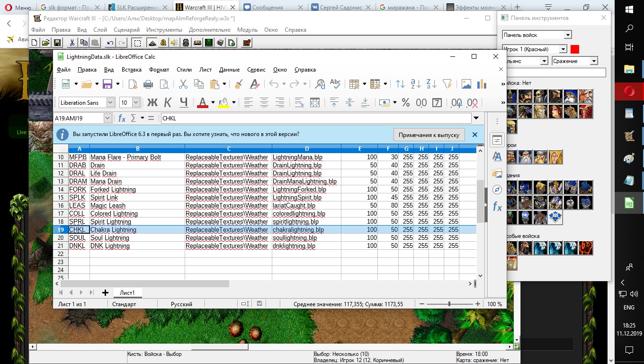
Task: Click the Print icon in Calc toolbar
Action: (148, 84)
